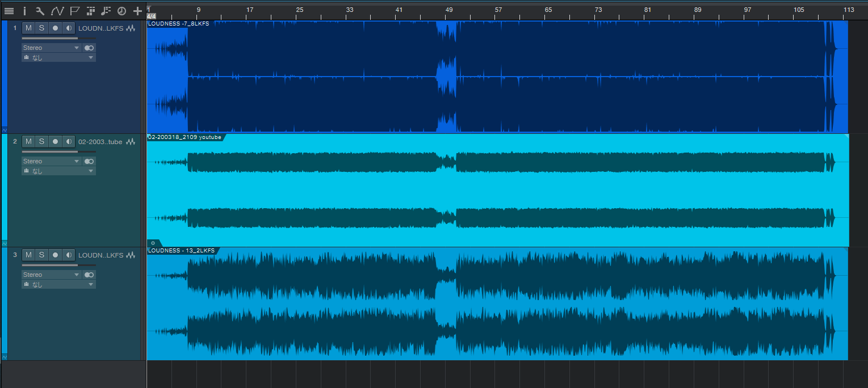Click bar 65 on the timeline ruler
Image resolution: width=868 pixels, height=388 pixels.
click(x=548, y=10)
